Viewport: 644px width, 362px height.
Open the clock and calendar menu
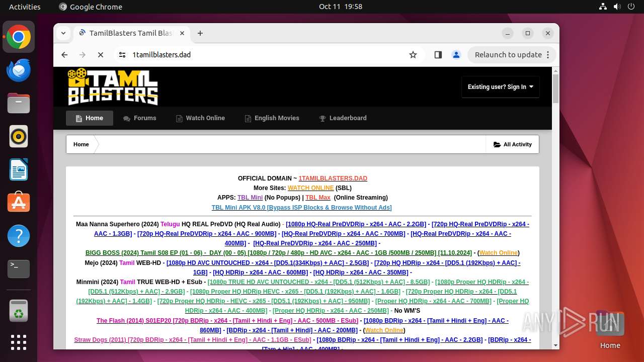click(341, 7)
